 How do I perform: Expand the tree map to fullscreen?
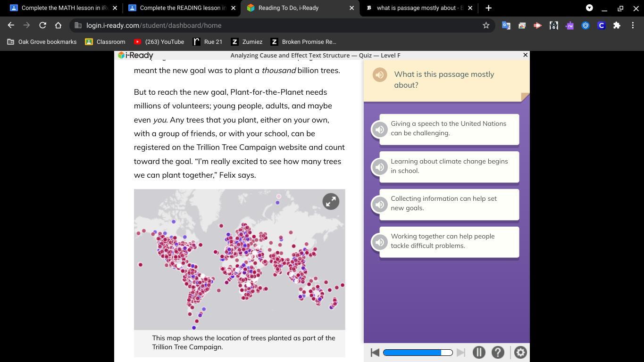tap(331, 201)
